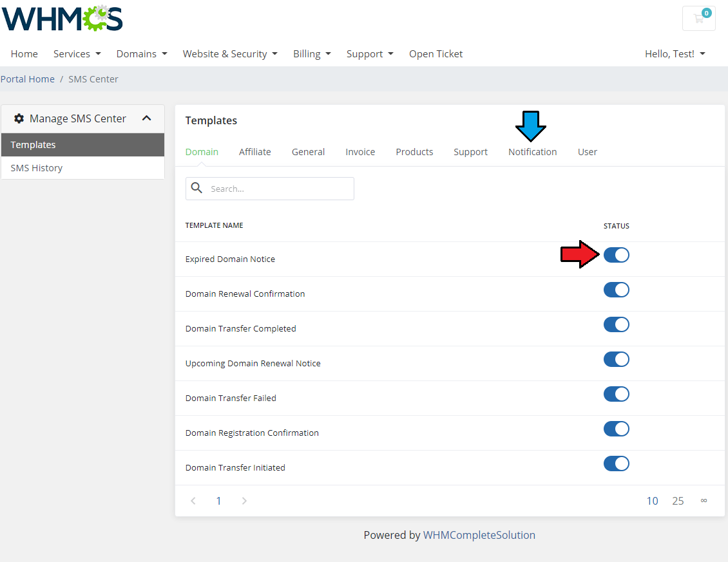The height and width of the screenshot is (562, 728).
Task: Open the Invoice templates tab
Action: point(360,152)
